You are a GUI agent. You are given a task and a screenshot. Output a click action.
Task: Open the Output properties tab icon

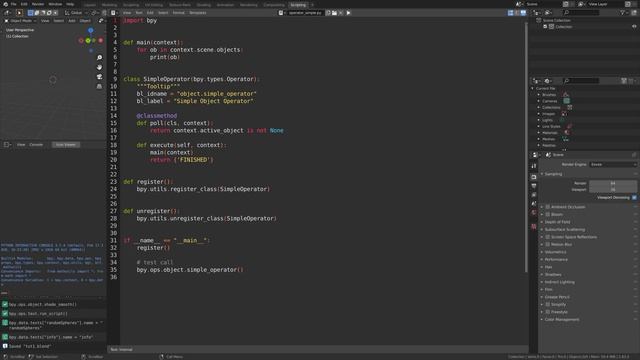point(534,186)
